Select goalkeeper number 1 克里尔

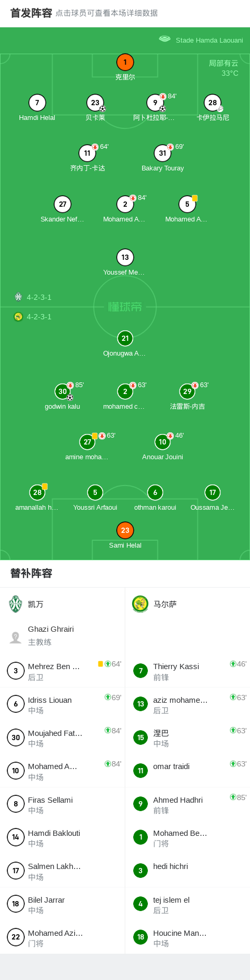click(125, 63)
